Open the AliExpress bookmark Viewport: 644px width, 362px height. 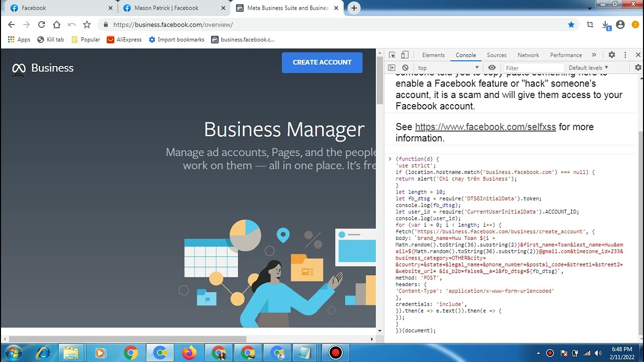(x=124, y=39)
